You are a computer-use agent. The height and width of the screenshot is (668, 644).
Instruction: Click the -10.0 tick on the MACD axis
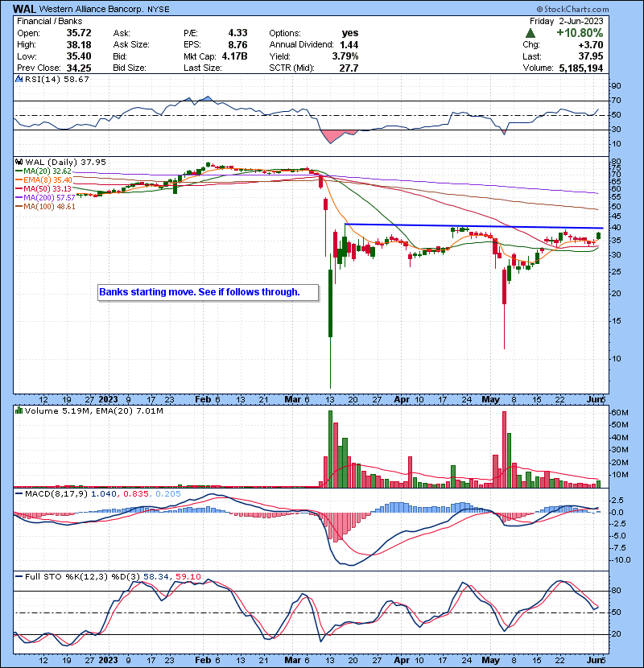coord(620,560)
